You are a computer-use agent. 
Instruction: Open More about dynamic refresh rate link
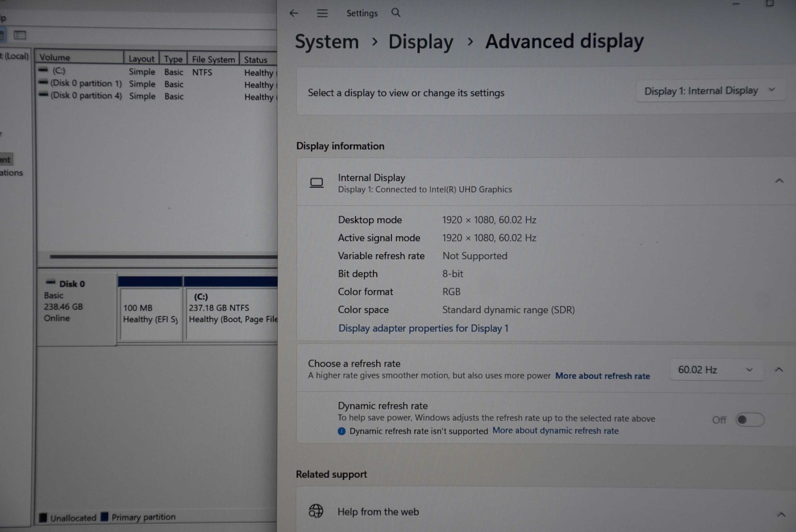point(555,431)
